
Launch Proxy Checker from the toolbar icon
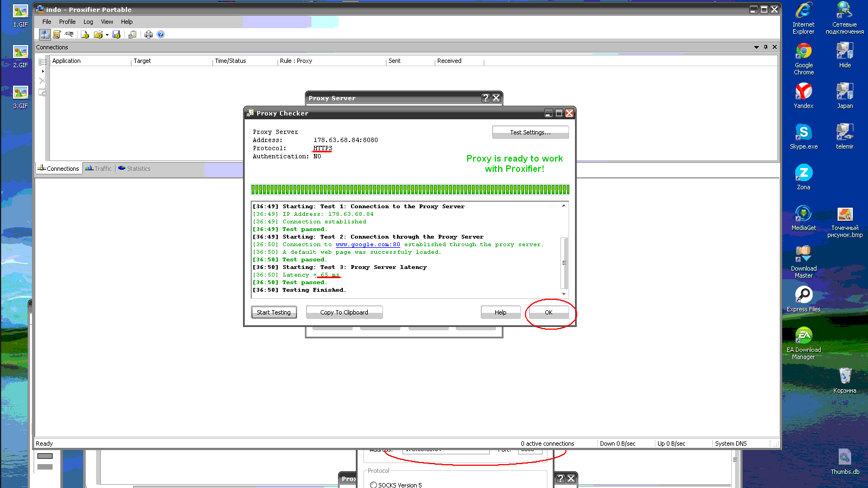(132, 34)
